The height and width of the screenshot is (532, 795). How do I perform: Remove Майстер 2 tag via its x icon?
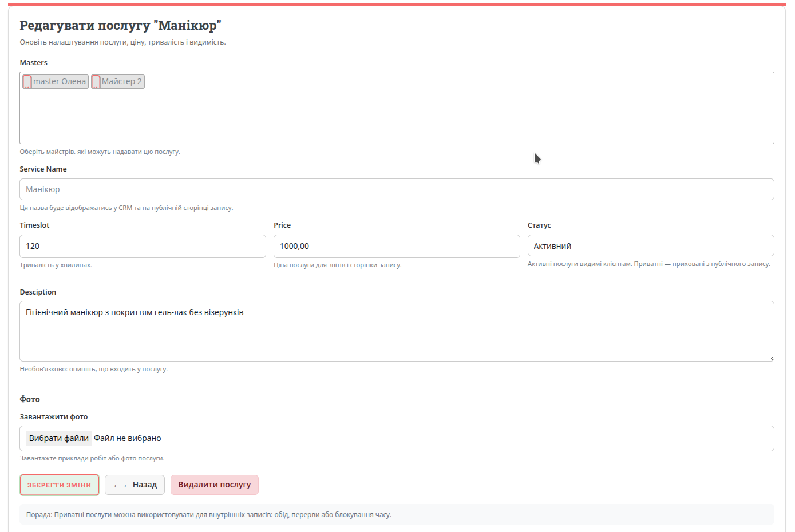(x=96, y=82)
